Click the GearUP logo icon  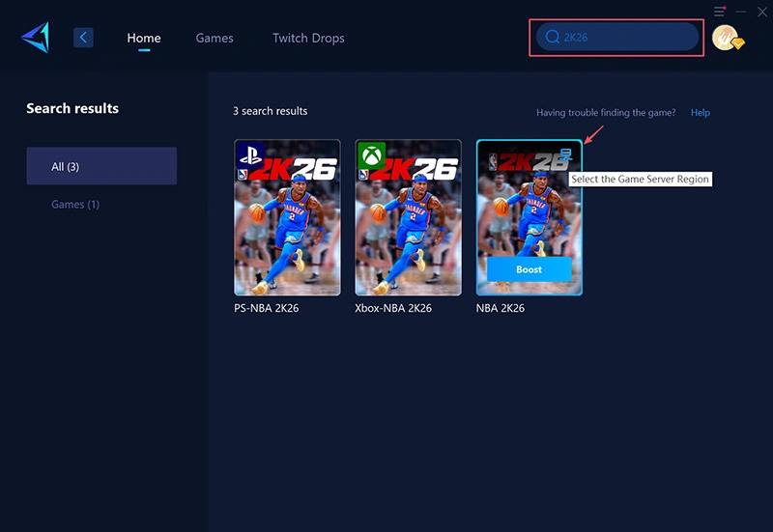(x=36, y=38)
